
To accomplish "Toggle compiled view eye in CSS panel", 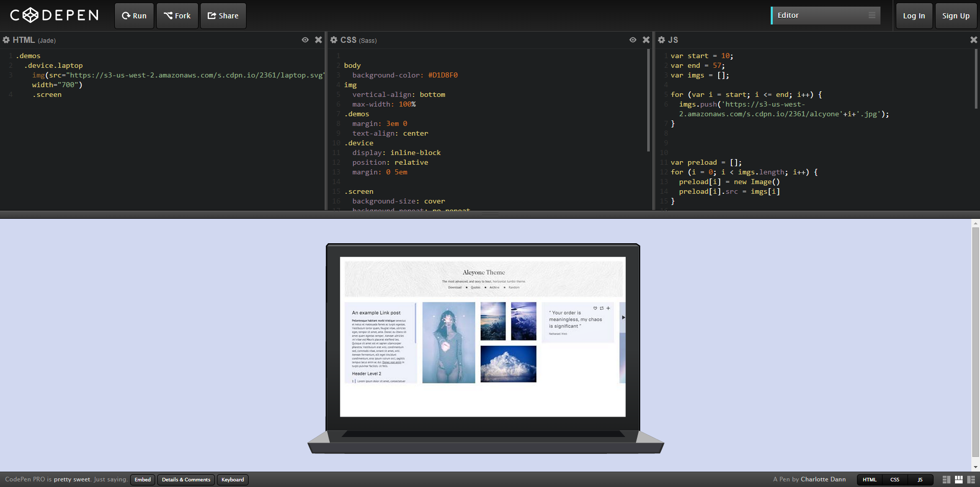I will (633, 40).
